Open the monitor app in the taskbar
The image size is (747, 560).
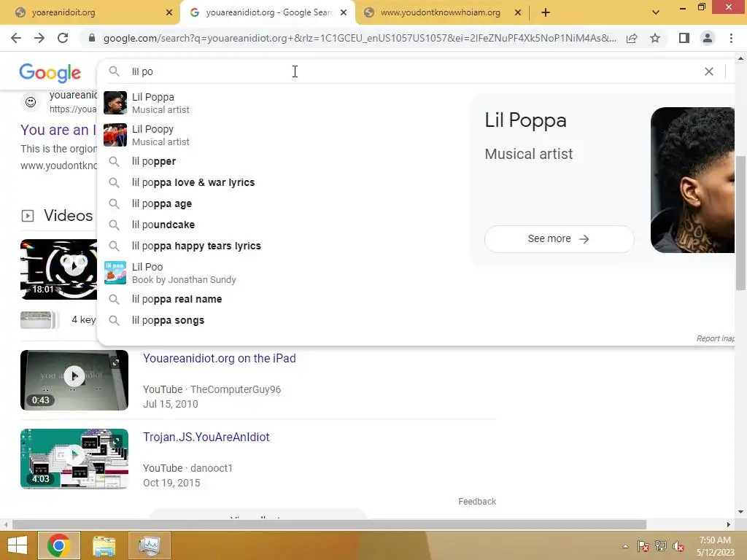150,545
